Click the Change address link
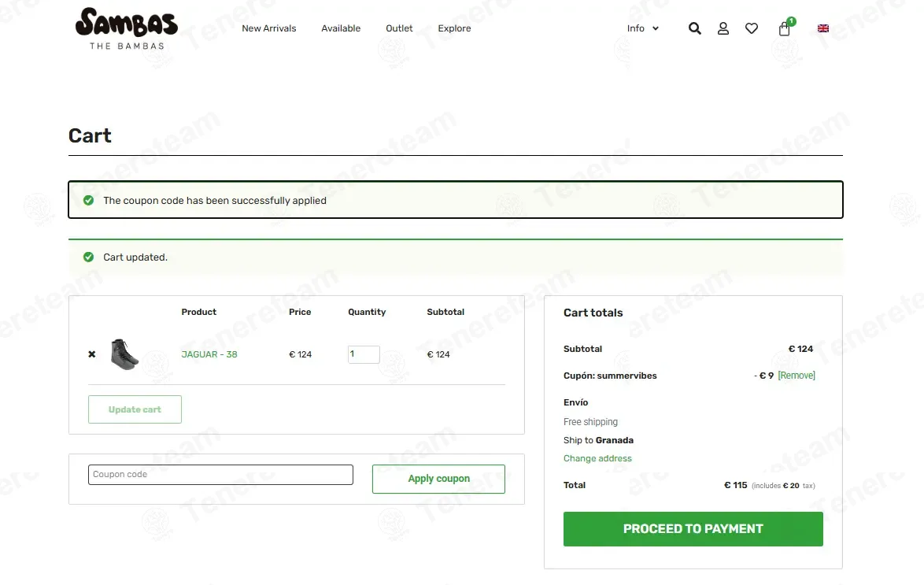Viewport: 924px width, 585px height. click(x=597, y=458)
